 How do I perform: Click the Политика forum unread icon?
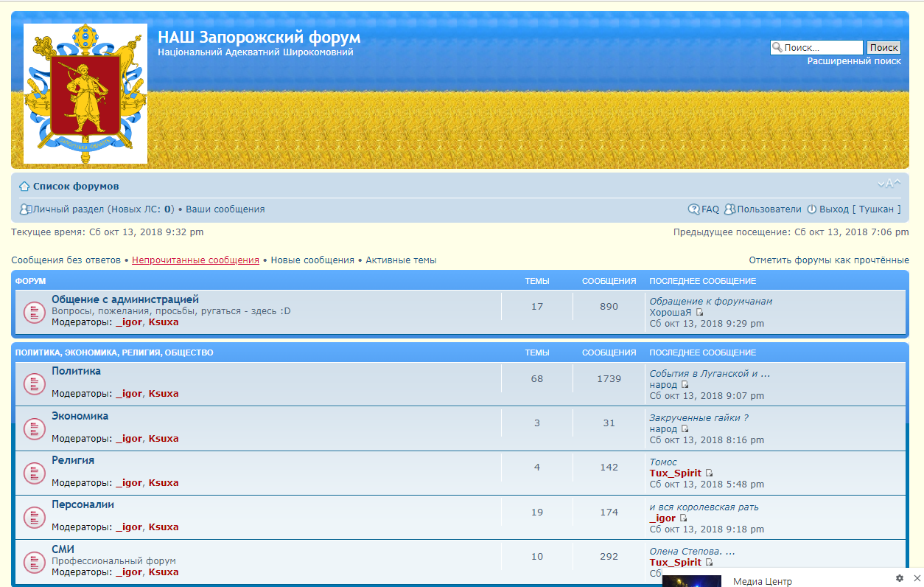pyautogui.click(x=35, y=383)
